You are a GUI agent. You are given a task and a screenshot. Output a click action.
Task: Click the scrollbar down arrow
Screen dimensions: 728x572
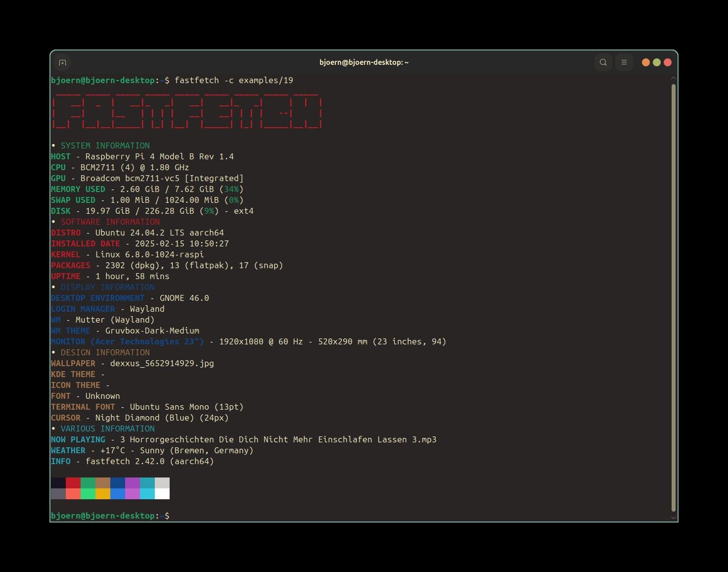click(674, 518)
